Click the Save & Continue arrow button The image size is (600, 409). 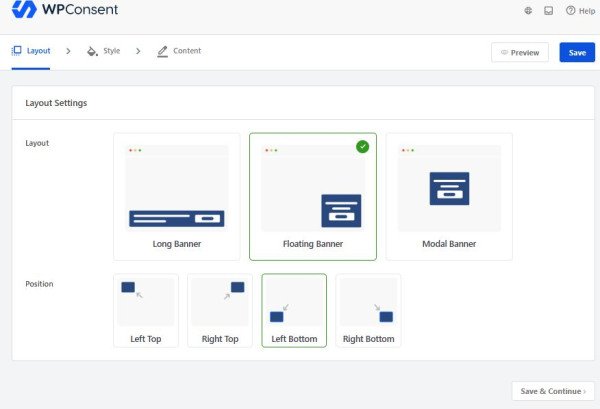click(x=553, y=391)
